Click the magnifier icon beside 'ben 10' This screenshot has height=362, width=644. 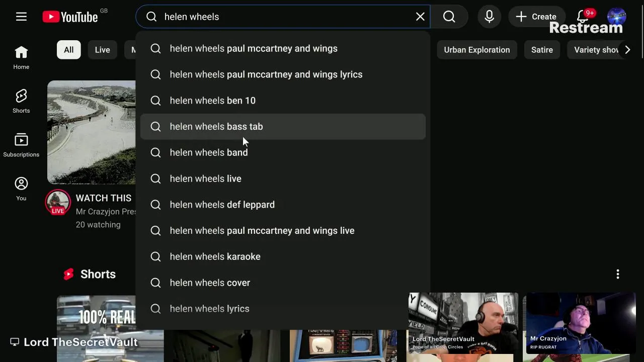155,101
